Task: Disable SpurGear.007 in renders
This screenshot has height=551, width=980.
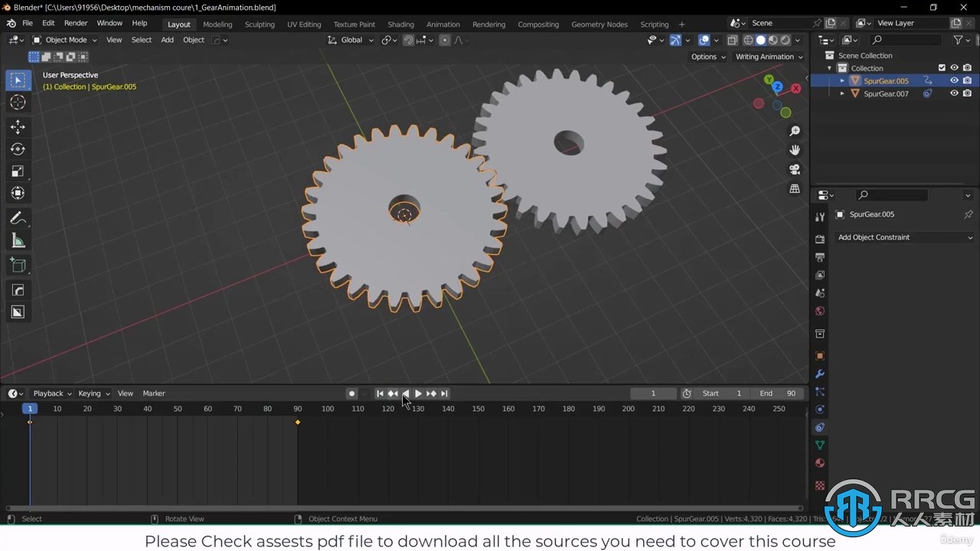Action: point(967,93)
